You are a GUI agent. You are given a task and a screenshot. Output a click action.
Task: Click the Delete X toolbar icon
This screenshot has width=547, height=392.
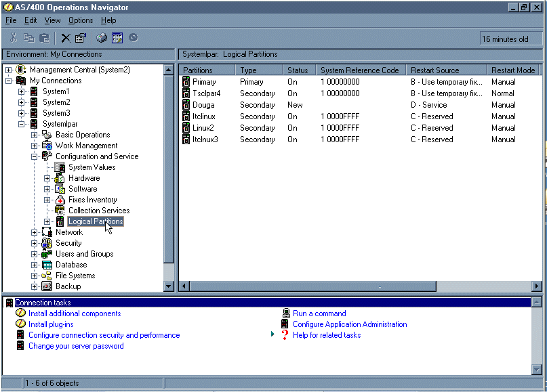[x=66, y=38]
